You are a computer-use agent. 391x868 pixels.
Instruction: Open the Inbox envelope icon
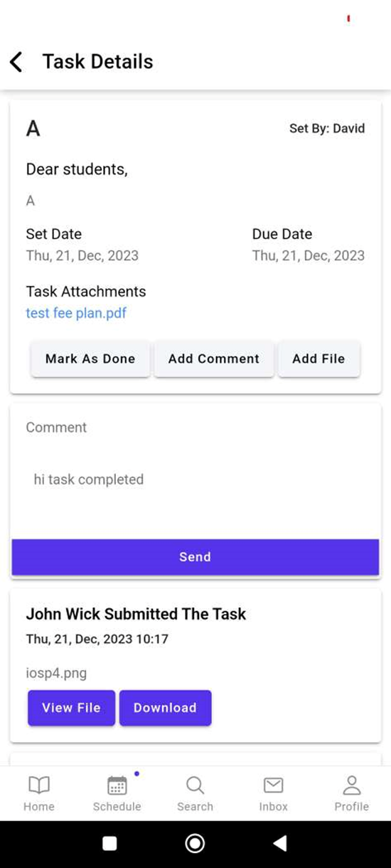(x=274, y=785)
